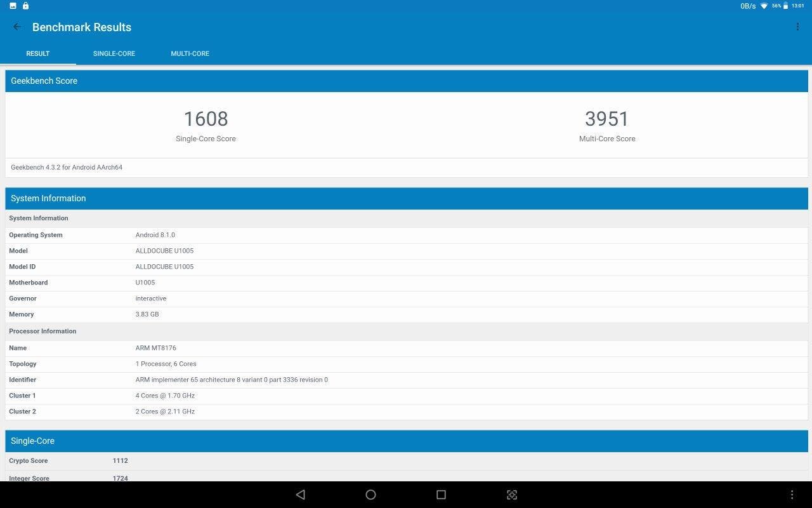Tap the ARM implementer identifier value

(232, 380)
